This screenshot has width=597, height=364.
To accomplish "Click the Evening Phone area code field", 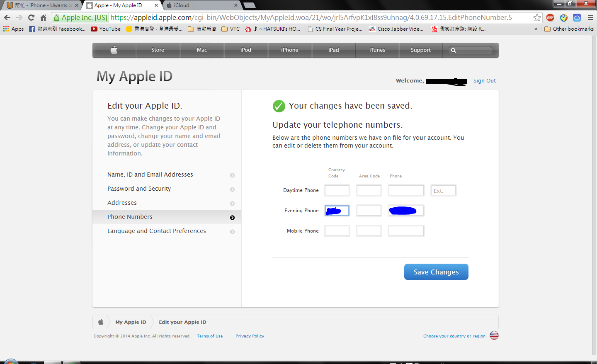I will click(x=369, y=211).
